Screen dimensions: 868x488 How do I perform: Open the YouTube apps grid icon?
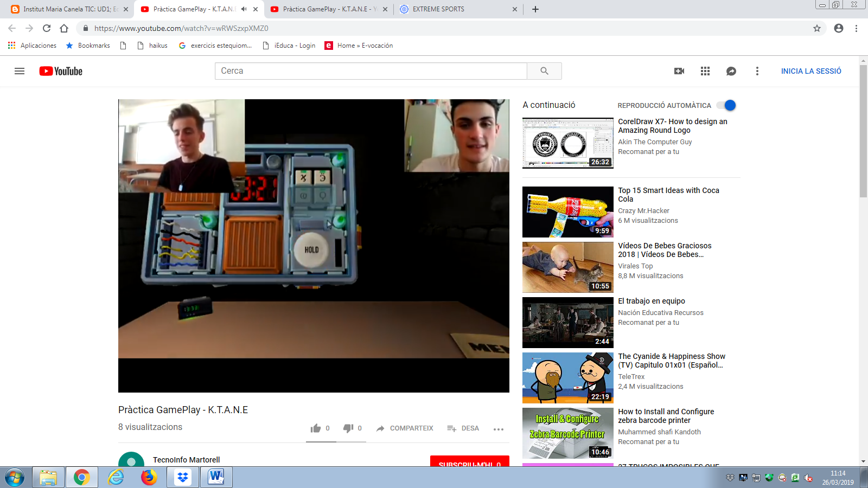click(x=705, y=71)
